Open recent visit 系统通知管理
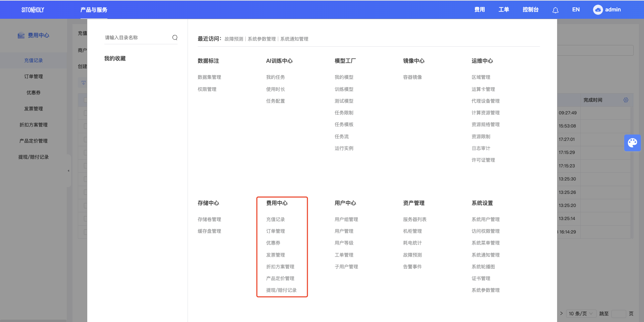 pyautogui.click(x=294, y=39)
